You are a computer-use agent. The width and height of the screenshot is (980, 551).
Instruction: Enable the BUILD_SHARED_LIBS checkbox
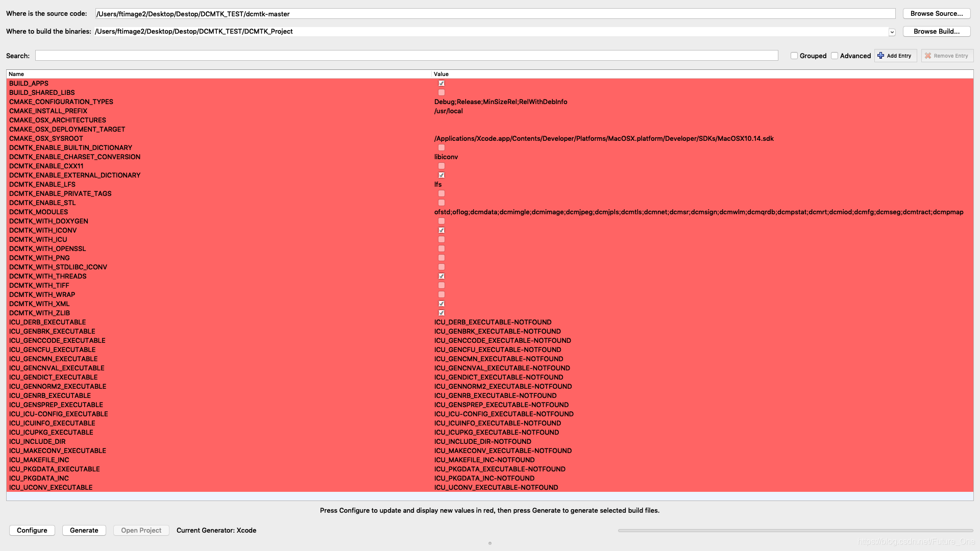pos(442,92)
